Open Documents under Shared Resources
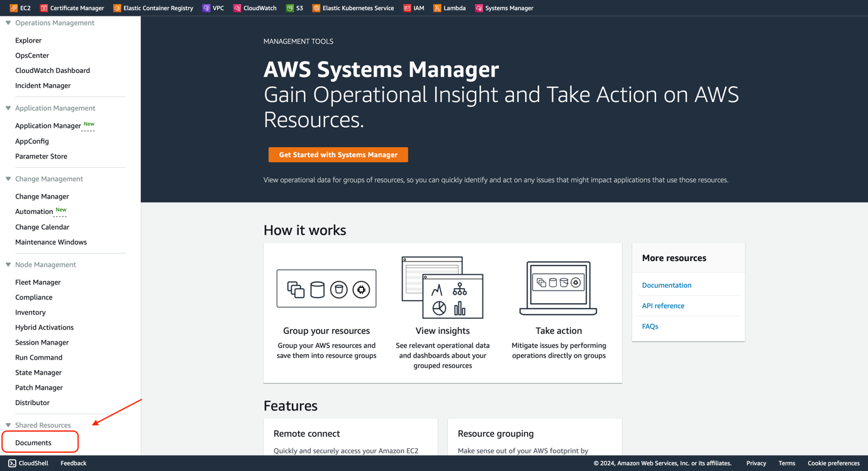 point(33,443)
